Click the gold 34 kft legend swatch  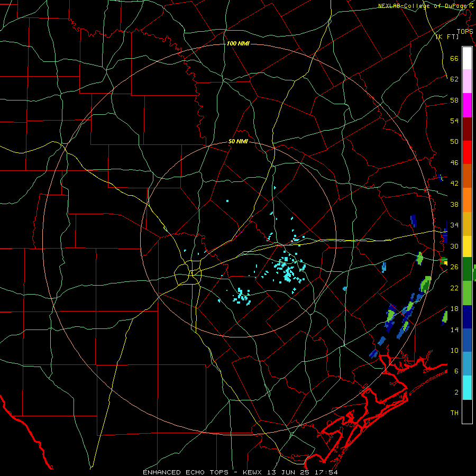[x=467, y=224]
